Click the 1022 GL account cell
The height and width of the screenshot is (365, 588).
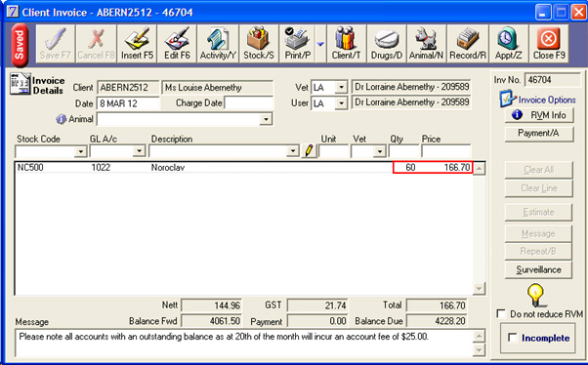click(101, 167)
